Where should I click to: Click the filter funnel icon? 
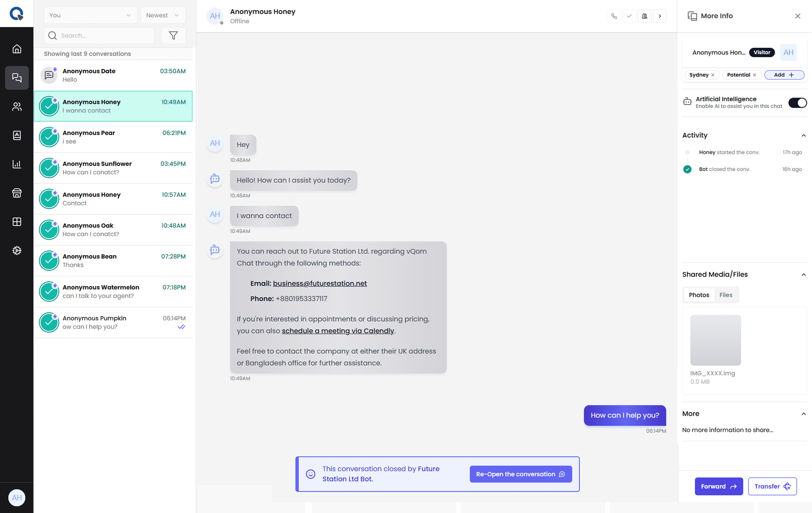click(173, 35)
